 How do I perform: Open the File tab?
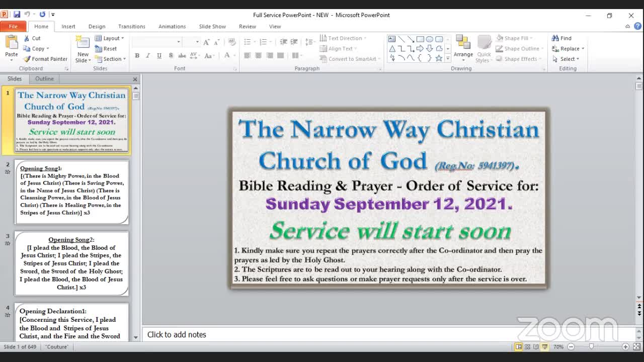13,26
